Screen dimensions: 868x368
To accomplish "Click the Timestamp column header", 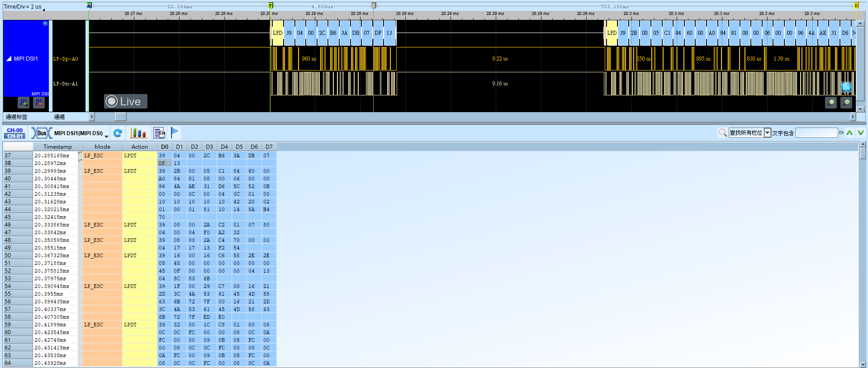I will [x=57, y=146].
